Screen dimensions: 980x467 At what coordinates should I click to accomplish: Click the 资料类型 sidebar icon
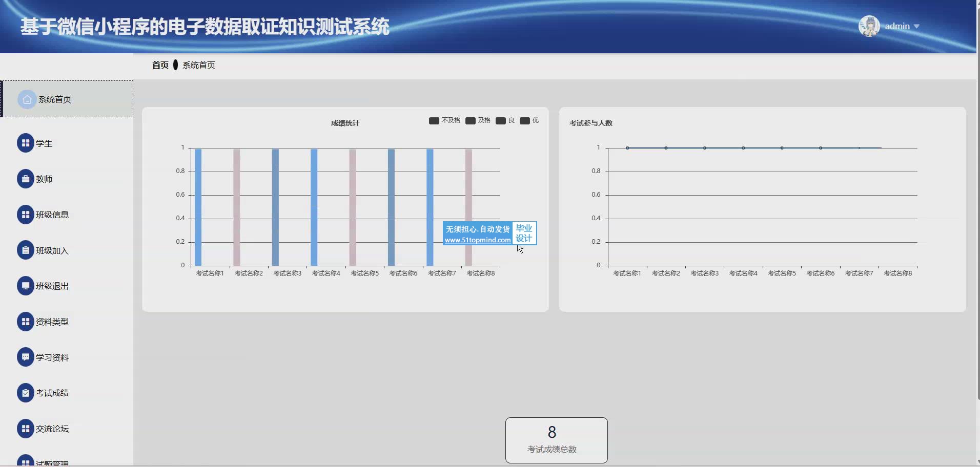(x=25, y=322)
